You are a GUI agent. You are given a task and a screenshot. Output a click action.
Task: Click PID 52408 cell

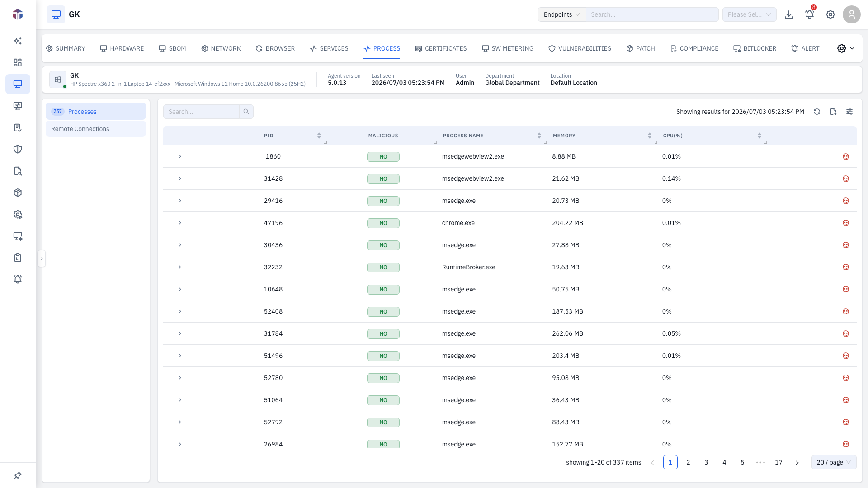(273, 311)
